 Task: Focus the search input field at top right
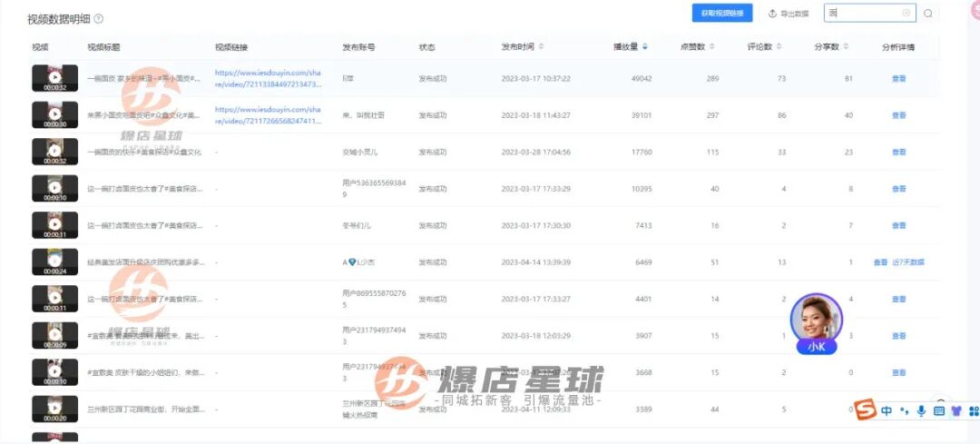(869, 13)
